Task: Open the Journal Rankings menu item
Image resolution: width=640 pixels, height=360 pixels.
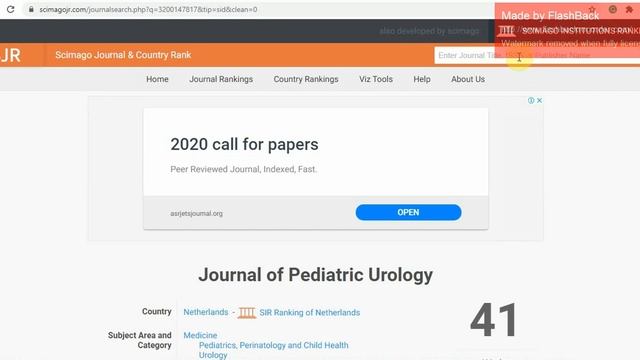Action: [221, 79]
